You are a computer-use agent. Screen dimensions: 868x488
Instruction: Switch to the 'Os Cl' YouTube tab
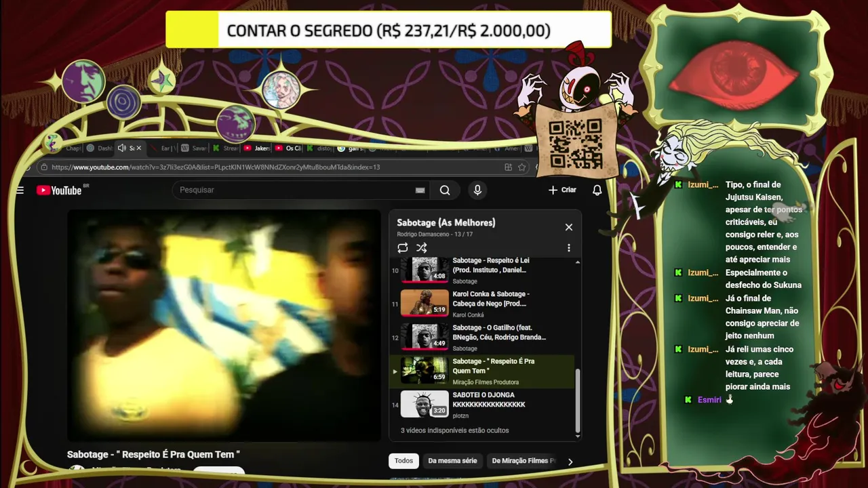288,148
